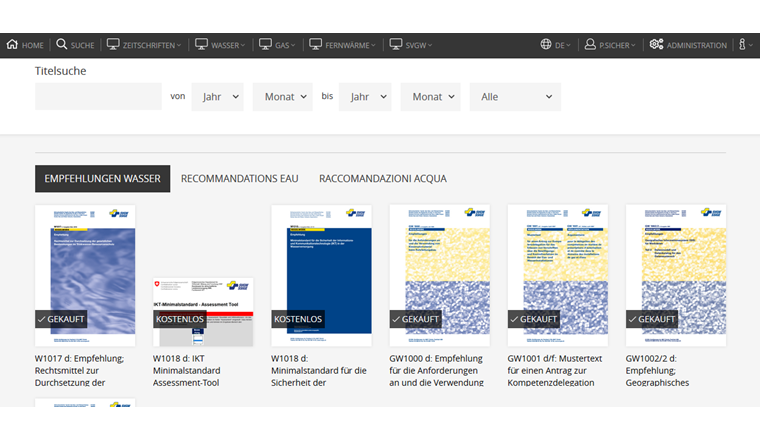This screenshot has height=440, width=760.
Task: Click the user profile icon
Action: click(x=590, y=45)
